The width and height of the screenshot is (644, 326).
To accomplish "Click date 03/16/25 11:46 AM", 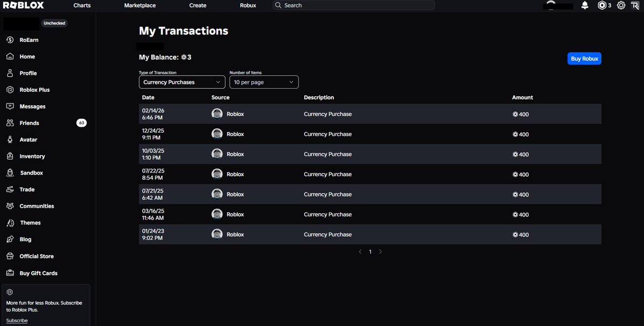I will [x=153, y=214].
